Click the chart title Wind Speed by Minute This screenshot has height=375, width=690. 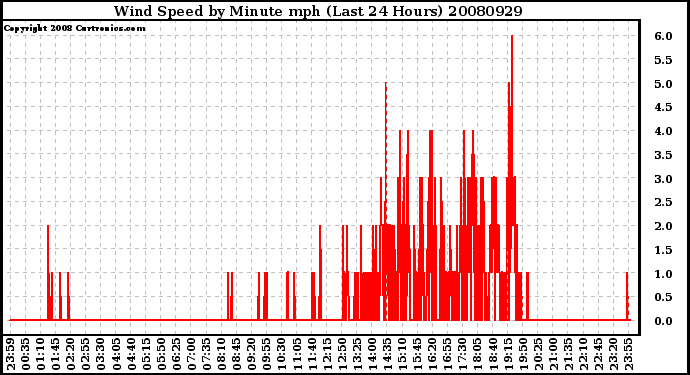(x=318, y=11)
